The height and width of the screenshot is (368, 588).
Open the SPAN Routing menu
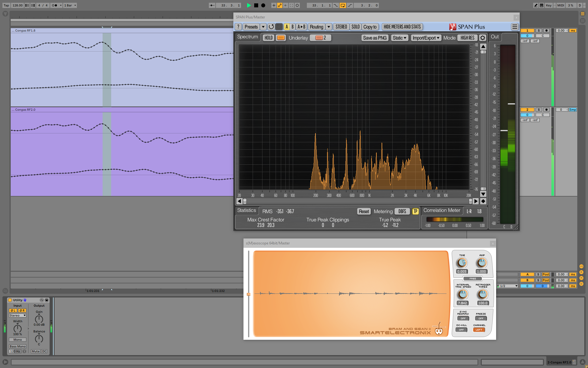[x=316, y=27]
